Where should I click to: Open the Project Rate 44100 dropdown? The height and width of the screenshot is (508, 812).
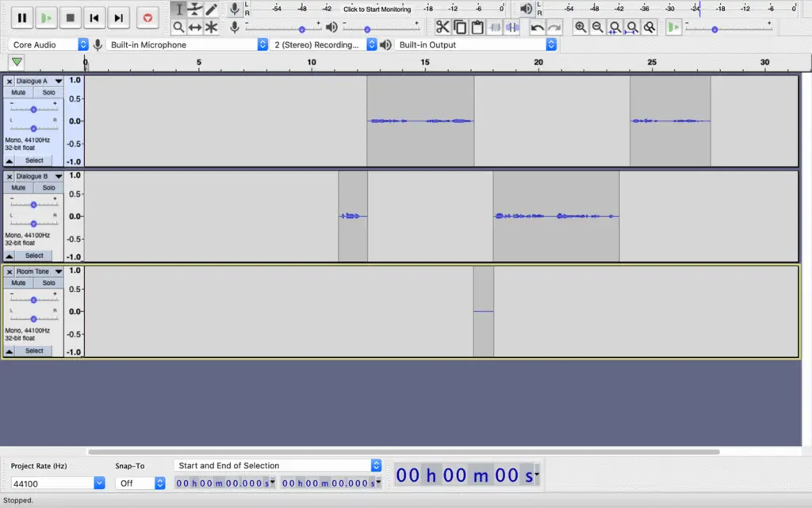57,483
